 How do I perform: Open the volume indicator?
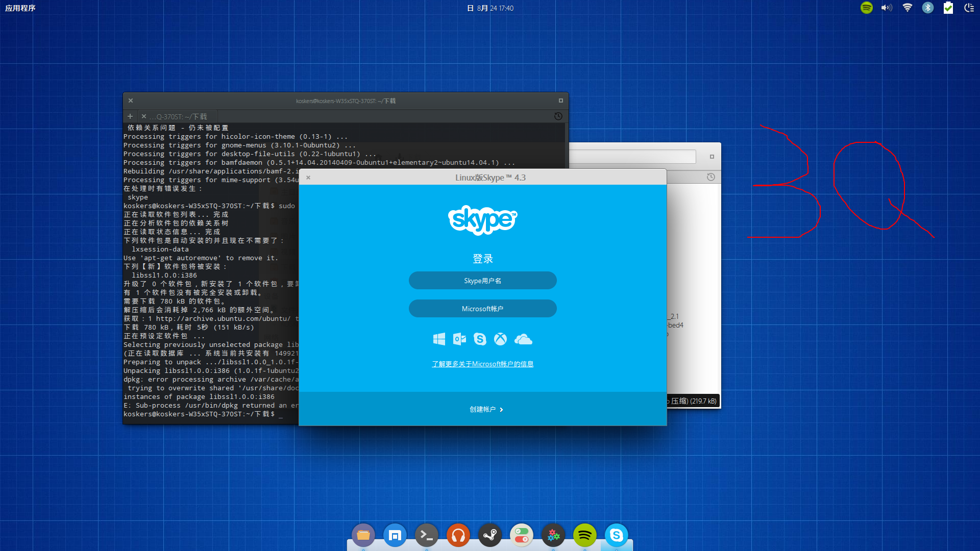click(x=887, y=8)
